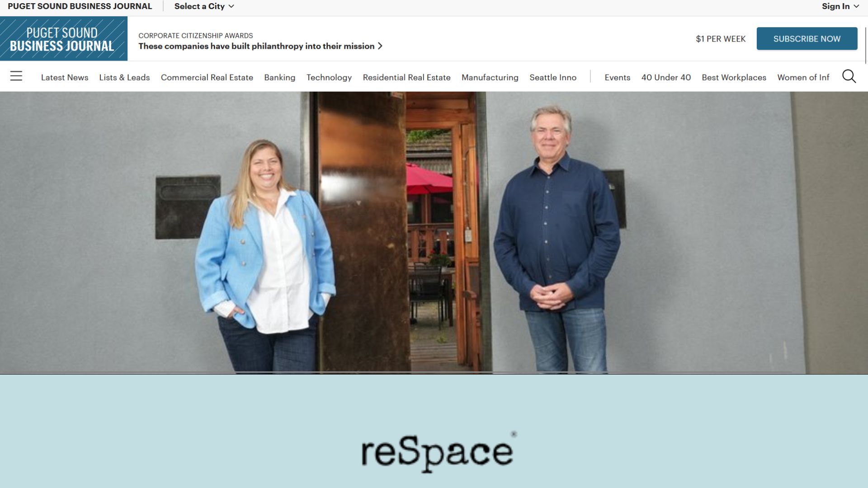
Task: Click the Select a City chevron
Action: (231, 6)
